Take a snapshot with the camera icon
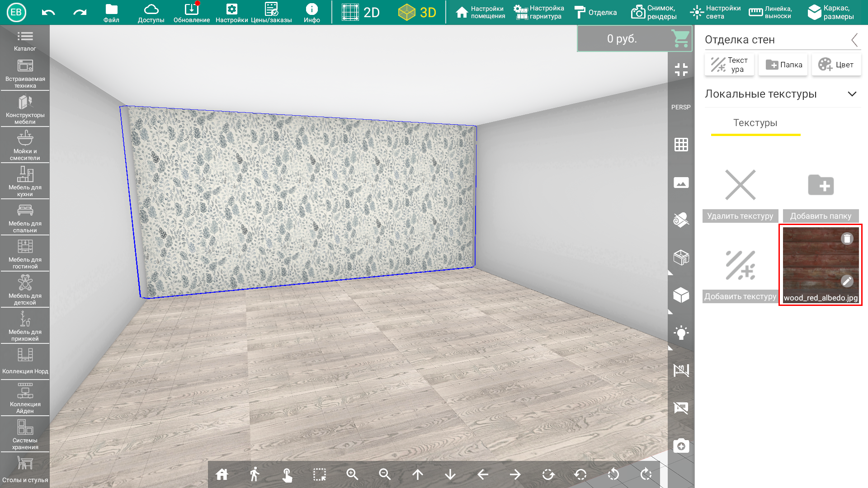Screen dimensions: 868x488 pos(681,446)
